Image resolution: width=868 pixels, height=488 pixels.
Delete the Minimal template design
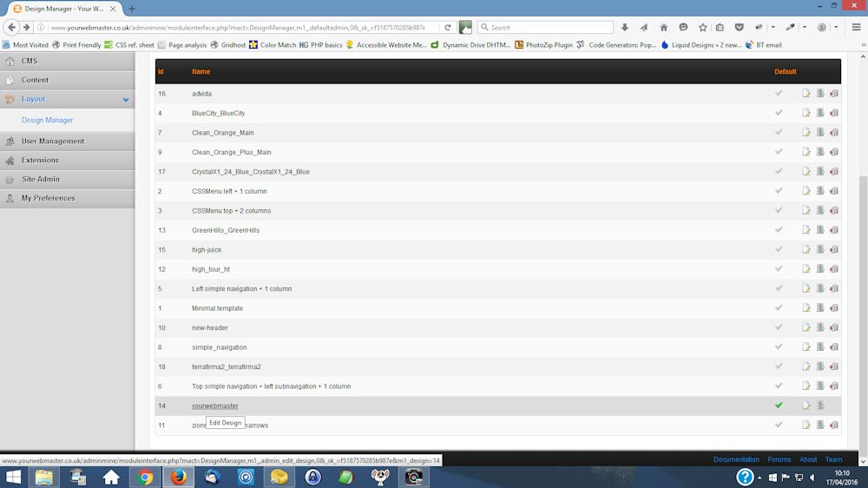coord(834,308)
